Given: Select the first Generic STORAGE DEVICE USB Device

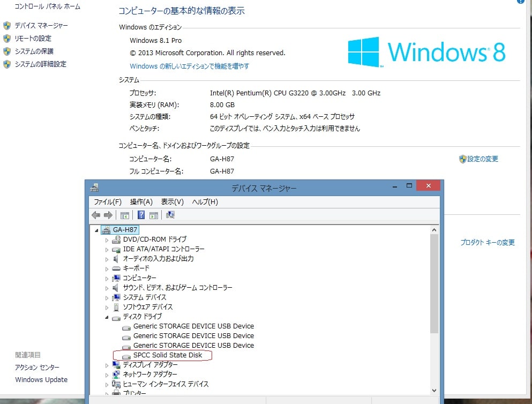Looking at the screenshot, I should [x=193, y=326].
